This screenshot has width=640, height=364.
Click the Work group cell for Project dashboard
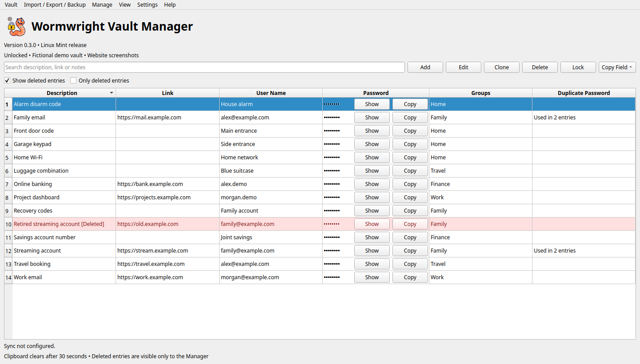[480, 198]
